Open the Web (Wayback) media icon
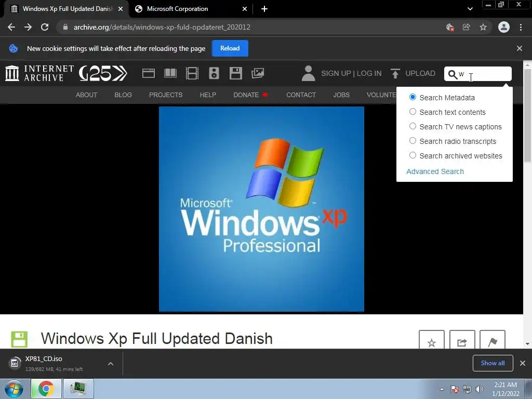This screenshot has height=399, width=532. 148,73
